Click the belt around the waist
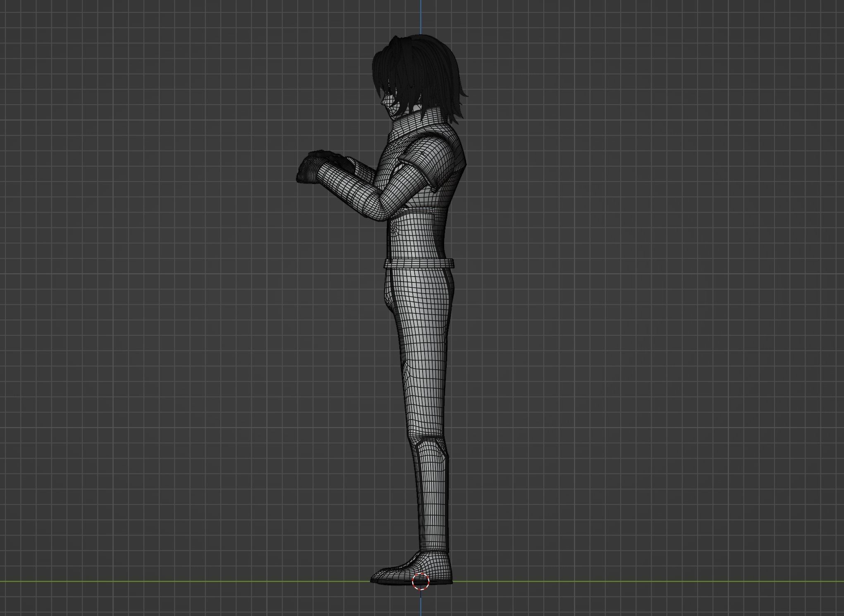 click(420, 263)
